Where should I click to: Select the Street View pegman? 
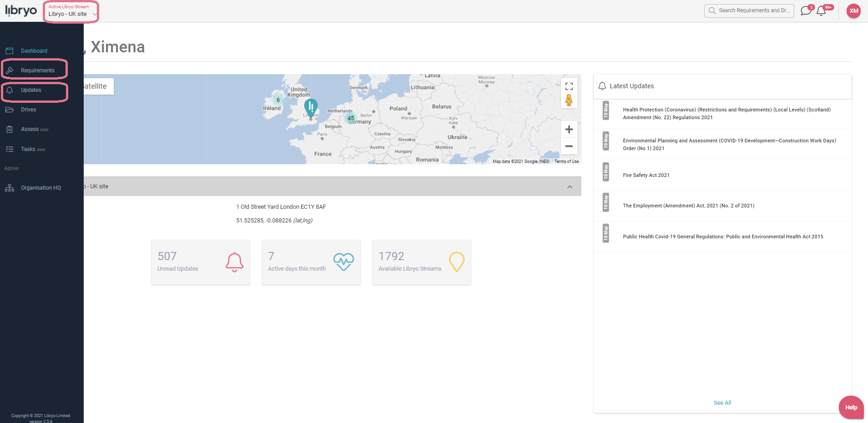[569, 101]
